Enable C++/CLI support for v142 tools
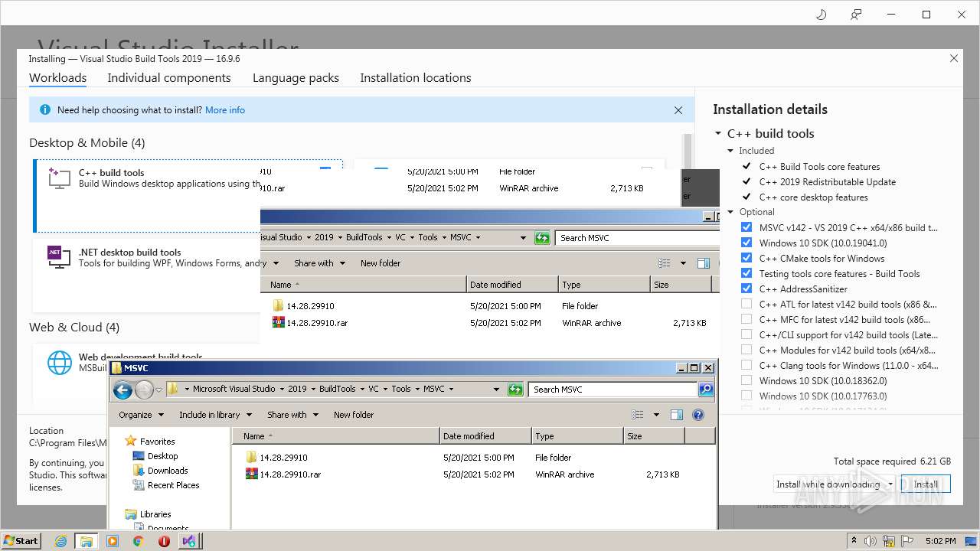Screen dimensions: 980x551 coord(746,334)
